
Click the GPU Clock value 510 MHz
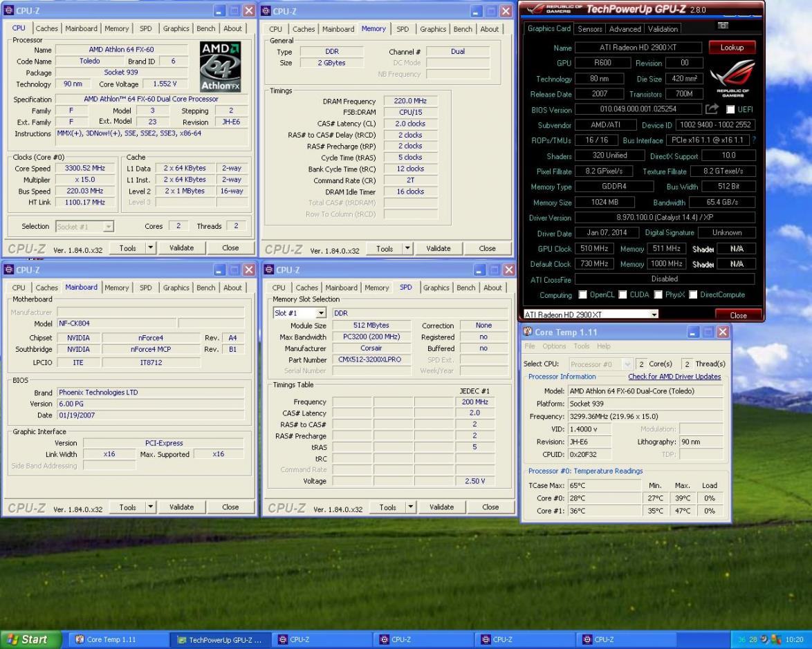(594, 248)
